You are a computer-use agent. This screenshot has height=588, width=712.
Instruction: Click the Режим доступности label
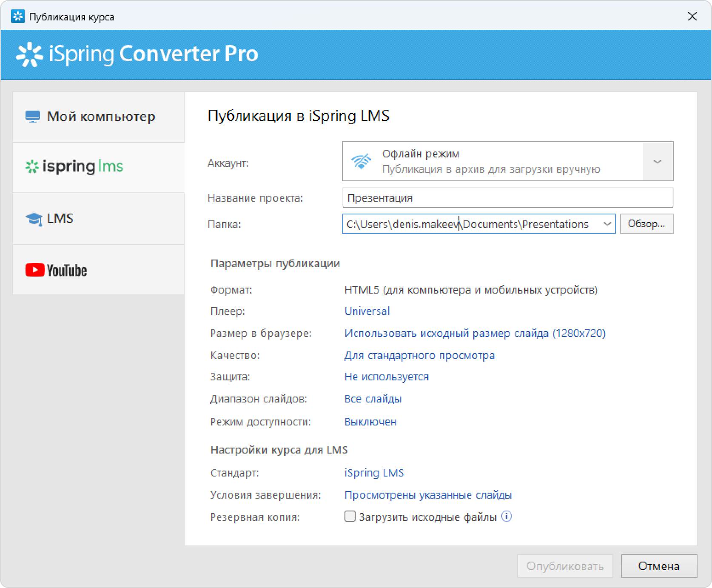pyautogui.click(x=260, y=422)
